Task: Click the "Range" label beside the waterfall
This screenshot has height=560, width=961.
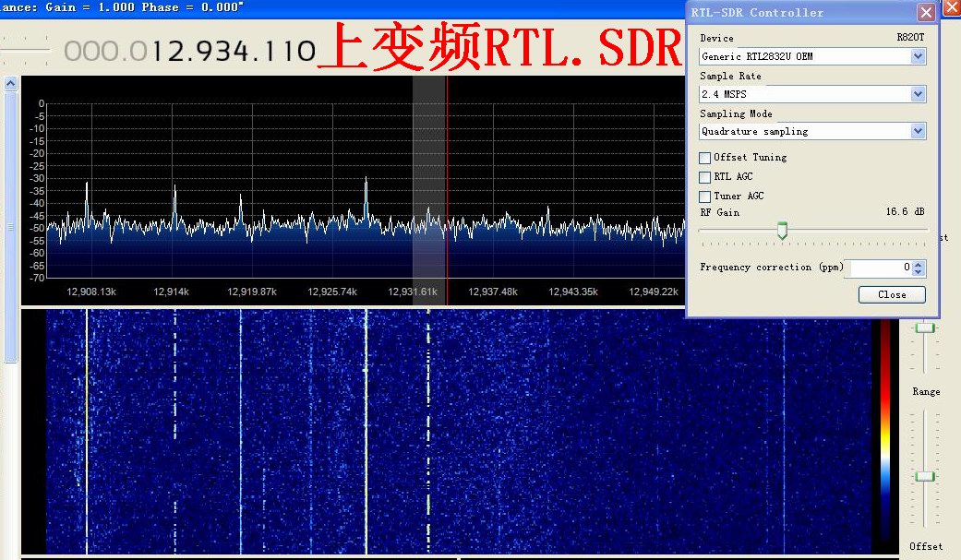Action: (x=925, y=391)
